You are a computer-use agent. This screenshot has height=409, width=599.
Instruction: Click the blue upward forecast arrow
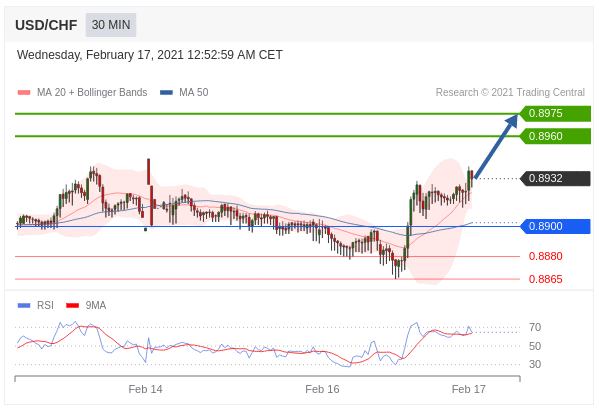coord(496,146)
